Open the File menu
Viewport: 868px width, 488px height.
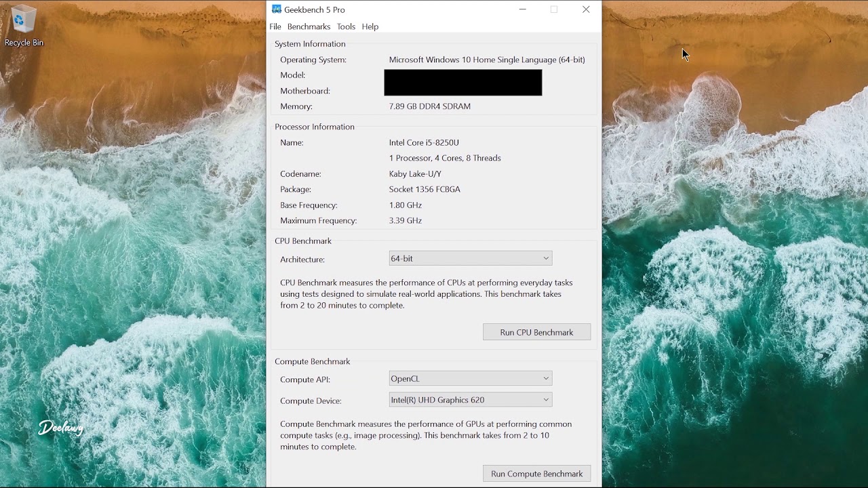(x=275, y=26)
